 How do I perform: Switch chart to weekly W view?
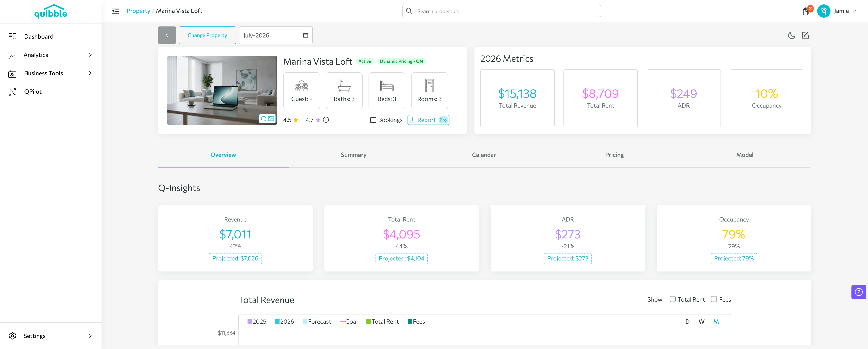[x=701, y=321]
